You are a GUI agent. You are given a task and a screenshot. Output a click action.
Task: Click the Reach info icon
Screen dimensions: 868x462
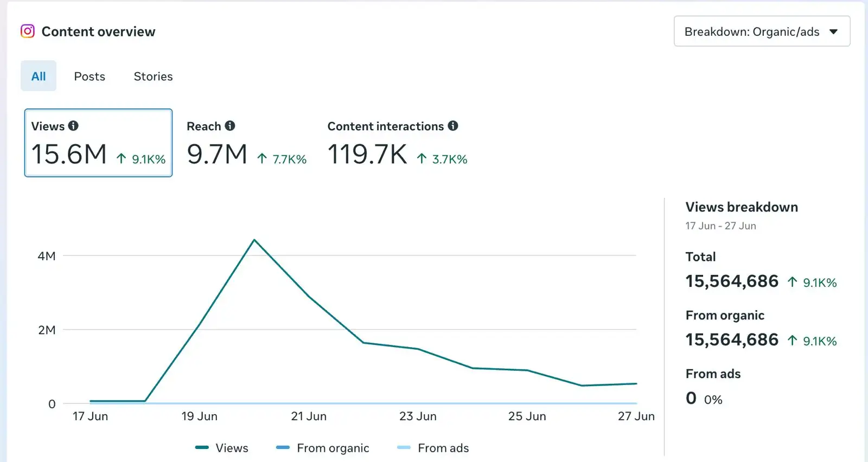(230, 126)
